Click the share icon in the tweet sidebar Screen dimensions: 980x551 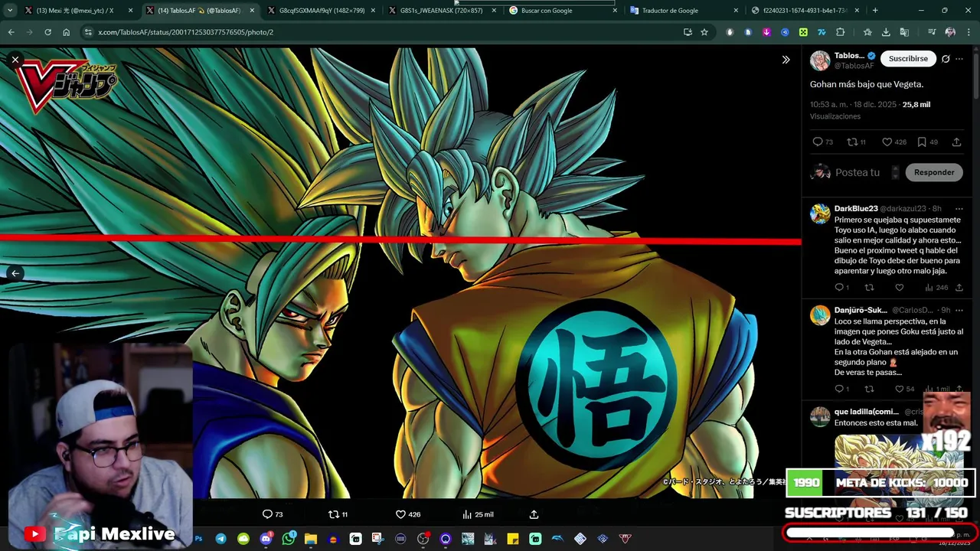[x=956, y=142]
